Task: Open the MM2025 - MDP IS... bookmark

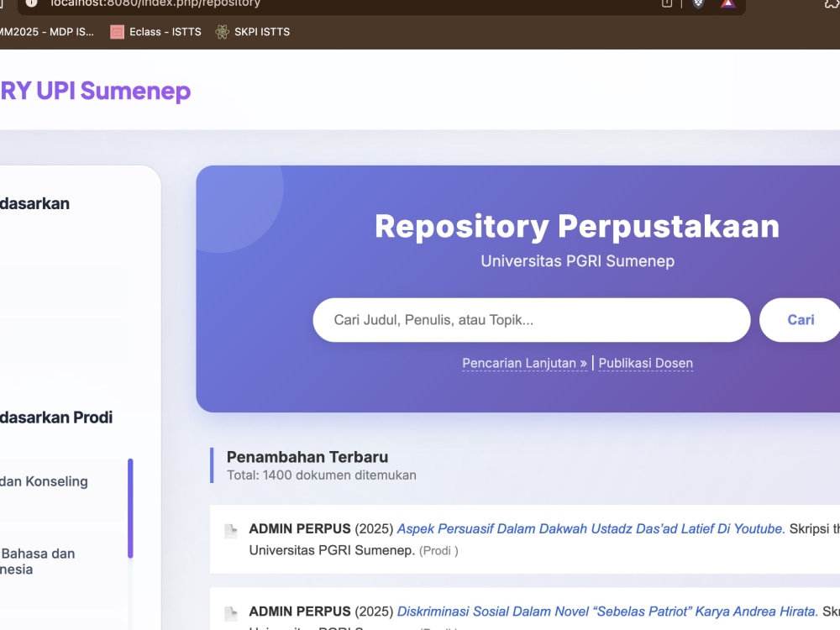Action: click(46, 32)
